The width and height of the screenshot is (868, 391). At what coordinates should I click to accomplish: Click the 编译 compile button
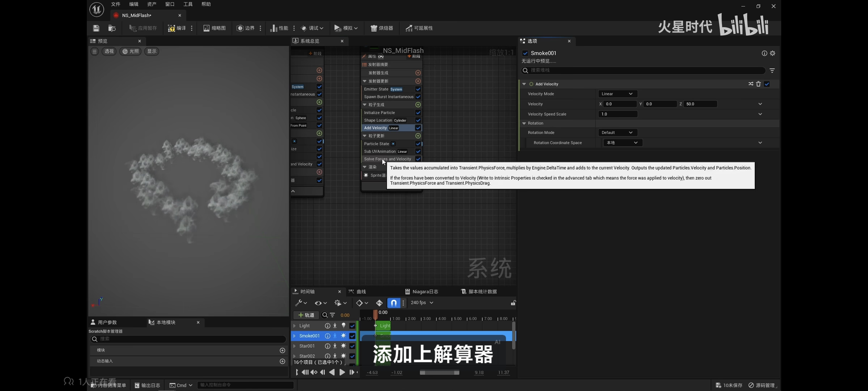click(x=177, y=28)
